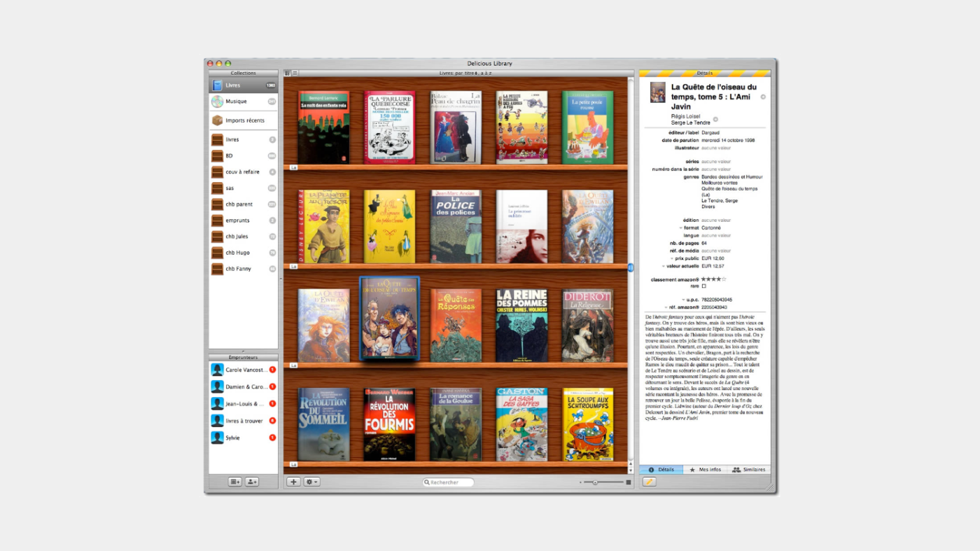Edit item with the pencil button
Image resolution: width=980 pixels, height=551 pixels.
coord(649,482)
